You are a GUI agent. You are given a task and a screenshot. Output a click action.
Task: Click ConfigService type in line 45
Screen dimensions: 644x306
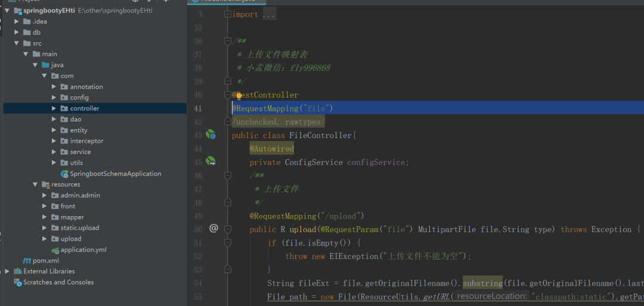[314, 163]
